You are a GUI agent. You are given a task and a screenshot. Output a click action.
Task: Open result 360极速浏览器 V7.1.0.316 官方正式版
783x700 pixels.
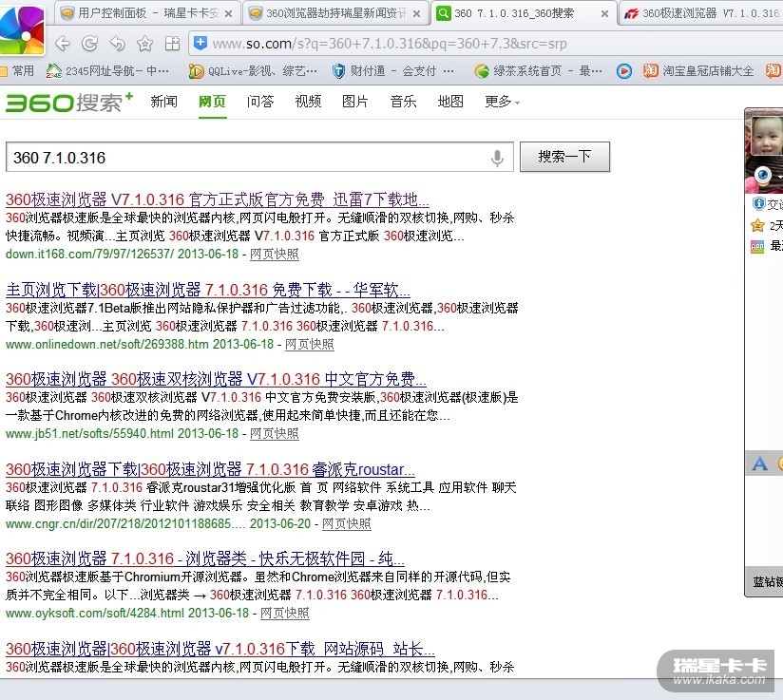coord(218,199)
